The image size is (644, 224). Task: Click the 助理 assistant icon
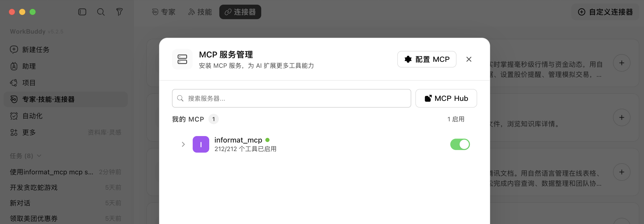(x=14, y=66)
